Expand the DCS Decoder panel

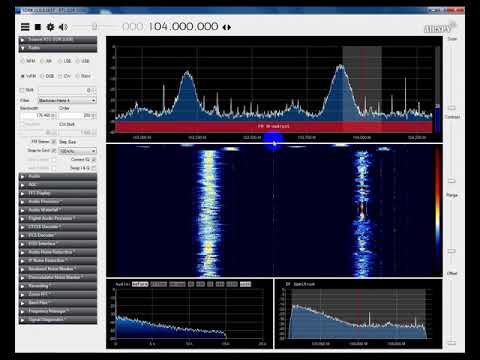58,235
